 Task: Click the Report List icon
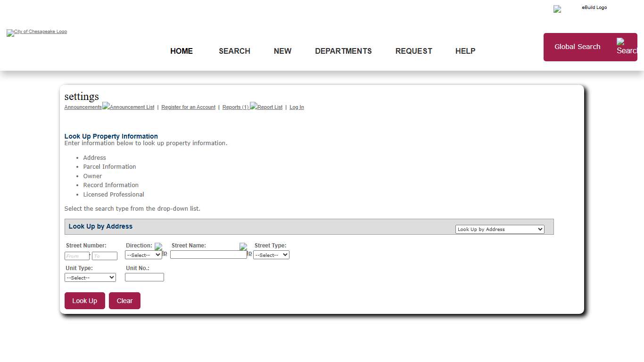[x=266, y=107]
